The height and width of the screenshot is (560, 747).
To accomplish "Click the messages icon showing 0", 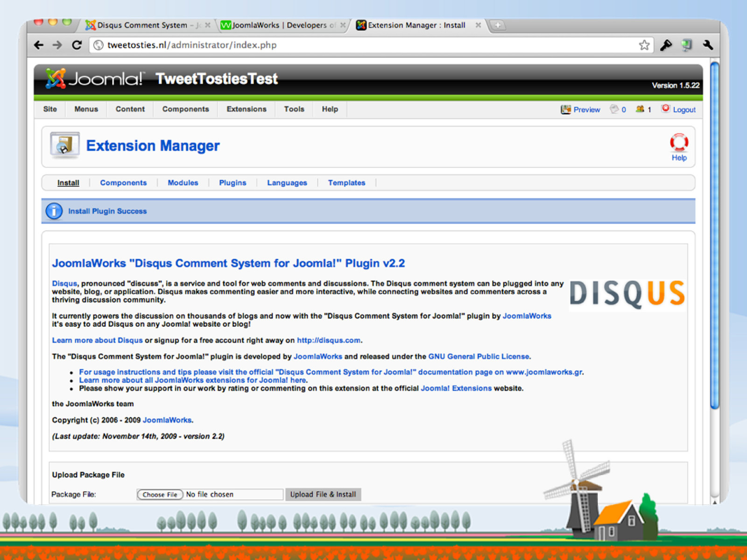I will [614, 109].
